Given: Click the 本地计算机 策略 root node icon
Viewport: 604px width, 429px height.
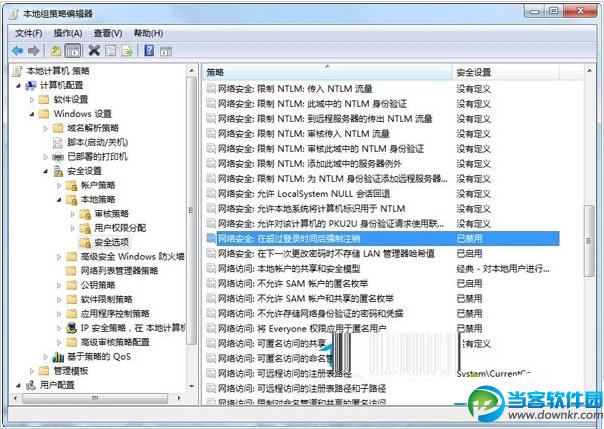Looking at the screenshot, I should (17, 71).
